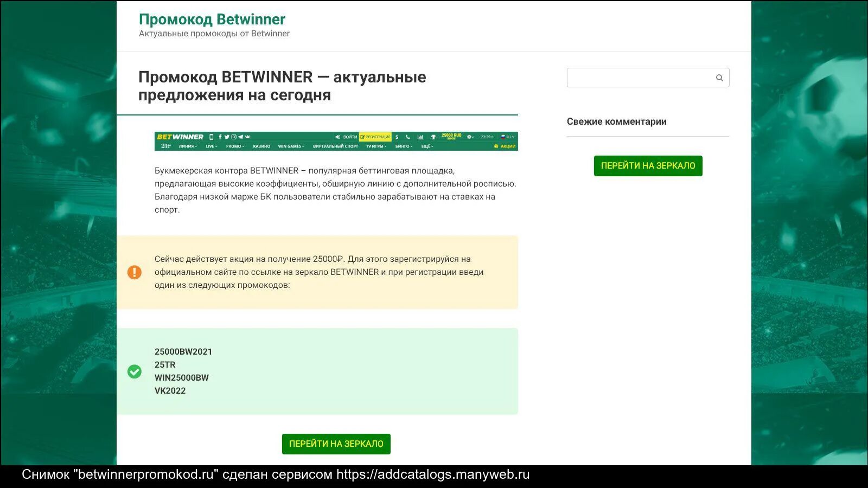Click the Twitter bird icon in banner
The height and width of the screenshot is (488, 868).
coord(227,137)
